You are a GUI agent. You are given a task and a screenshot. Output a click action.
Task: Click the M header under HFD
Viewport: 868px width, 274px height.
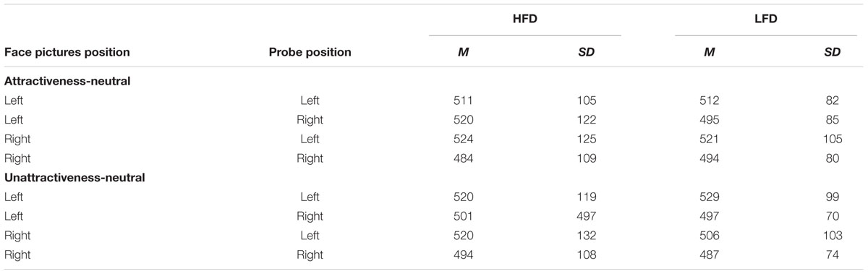[463, 52]
